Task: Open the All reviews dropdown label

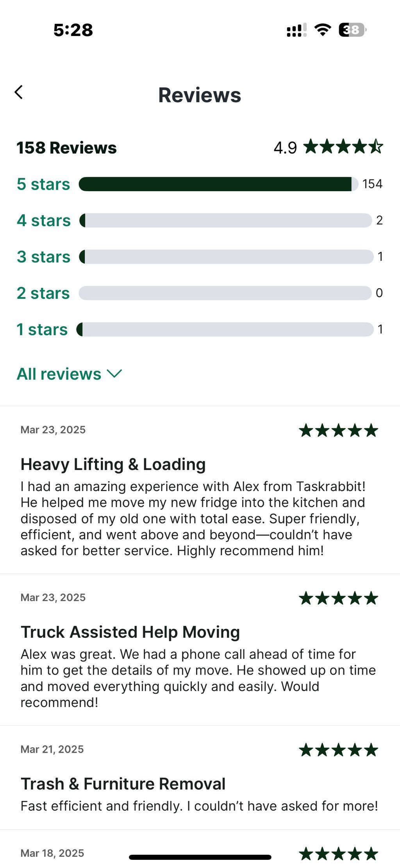Action: click(59, 374)
